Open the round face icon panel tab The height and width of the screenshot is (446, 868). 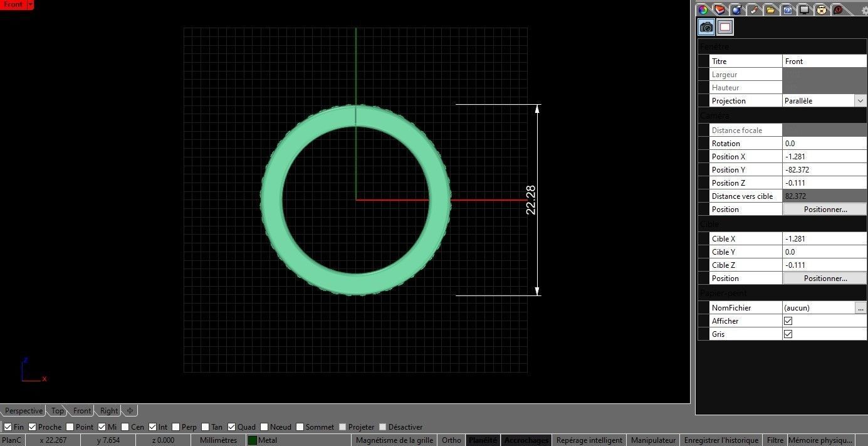coord(822,9)
